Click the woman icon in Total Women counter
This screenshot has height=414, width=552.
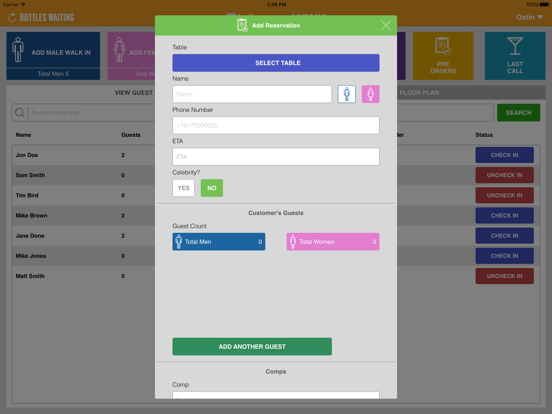293,242
